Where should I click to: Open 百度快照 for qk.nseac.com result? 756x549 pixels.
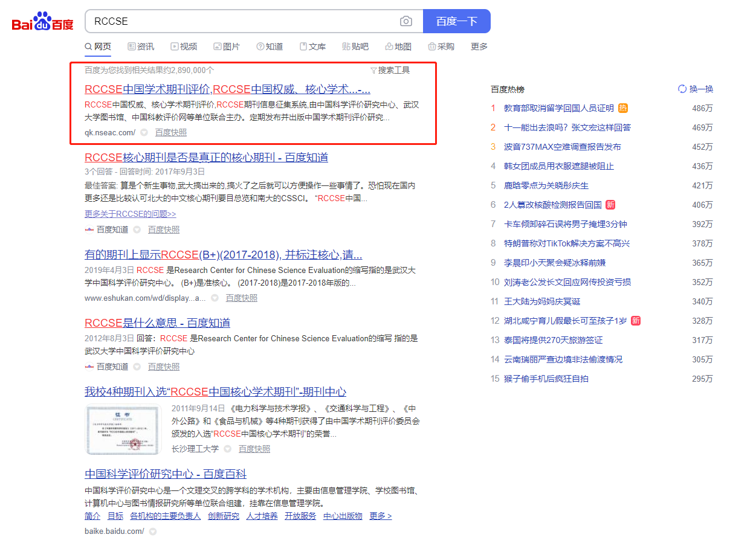pos(171,132)
